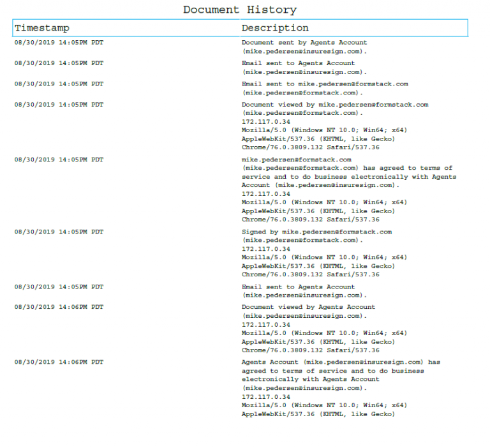Select the "Document viewed by Agents Account" line
The height and width of the screenshot is (448, 490).
308,308
